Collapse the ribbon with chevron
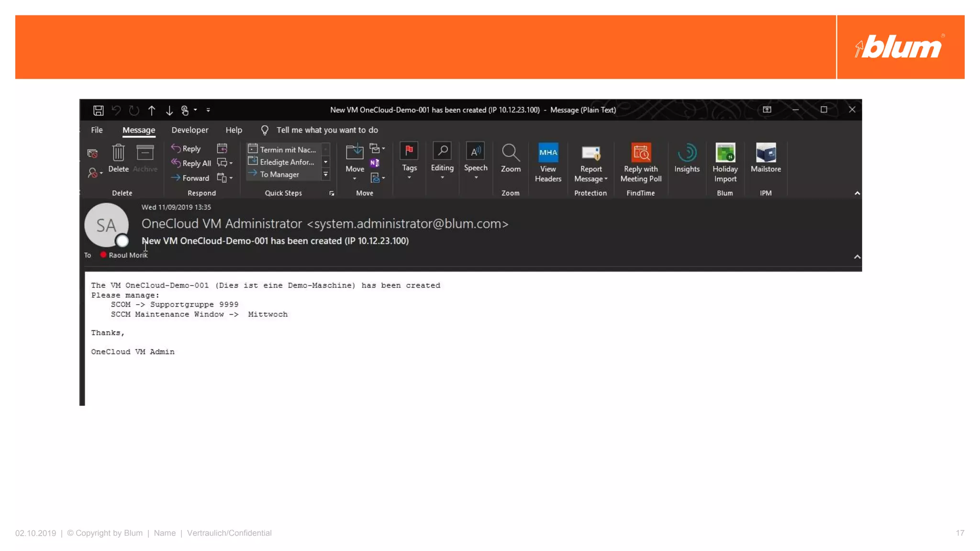980x551 pixels. (x=857, y=193)
